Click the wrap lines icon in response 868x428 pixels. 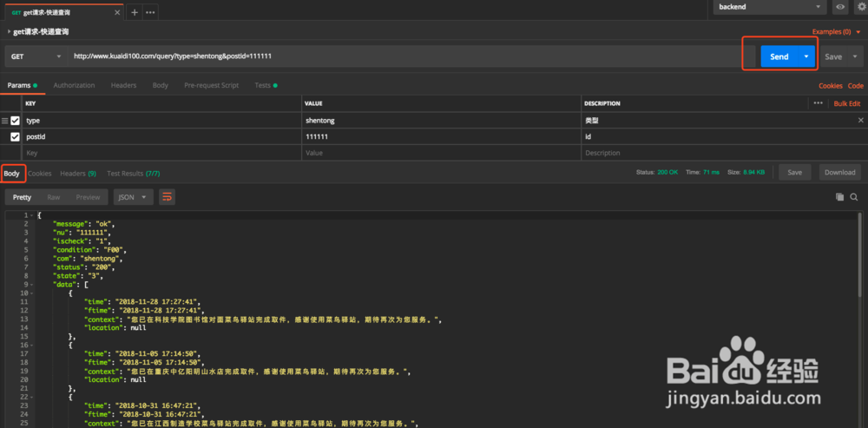pyautogui.click(x=168, y=197)
